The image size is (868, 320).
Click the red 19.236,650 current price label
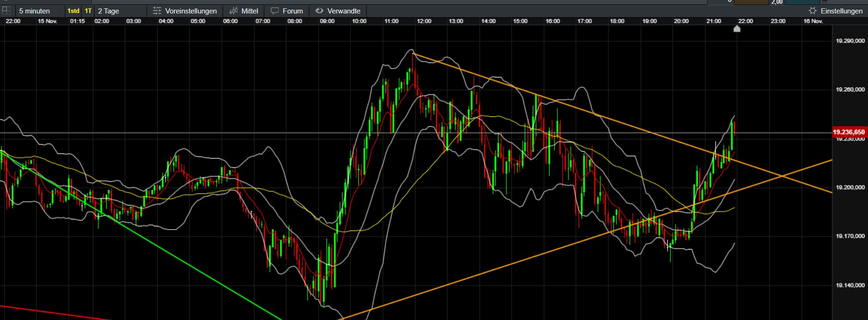click(x=849, y=132)
